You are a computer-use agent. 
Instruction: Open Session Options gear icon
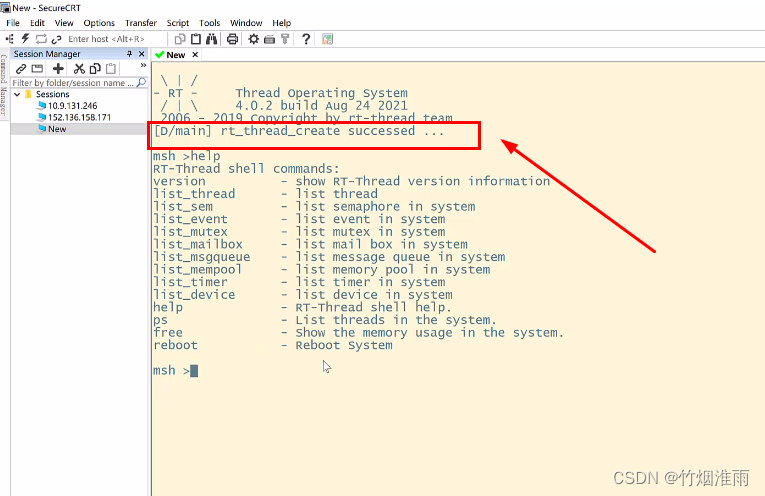pos(253,39)
